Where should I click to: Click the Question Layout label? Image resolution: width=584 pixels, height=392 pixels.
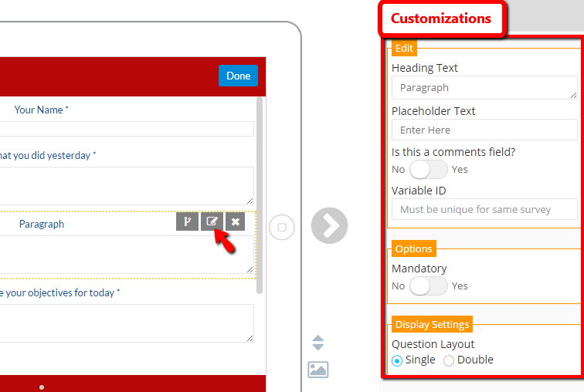click(x=433, y=344)
